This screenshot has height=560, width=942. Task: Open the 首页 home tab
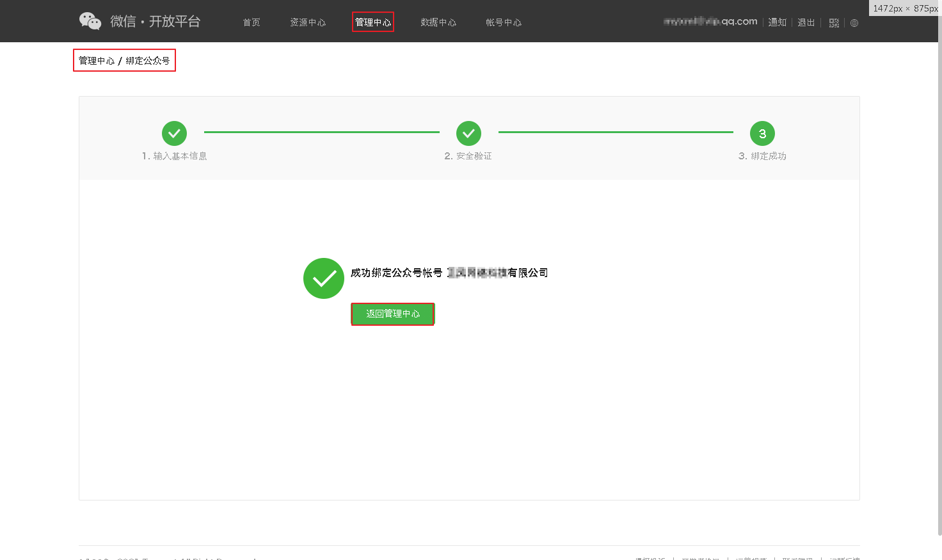pyautogui.click(x=251, y=22)
